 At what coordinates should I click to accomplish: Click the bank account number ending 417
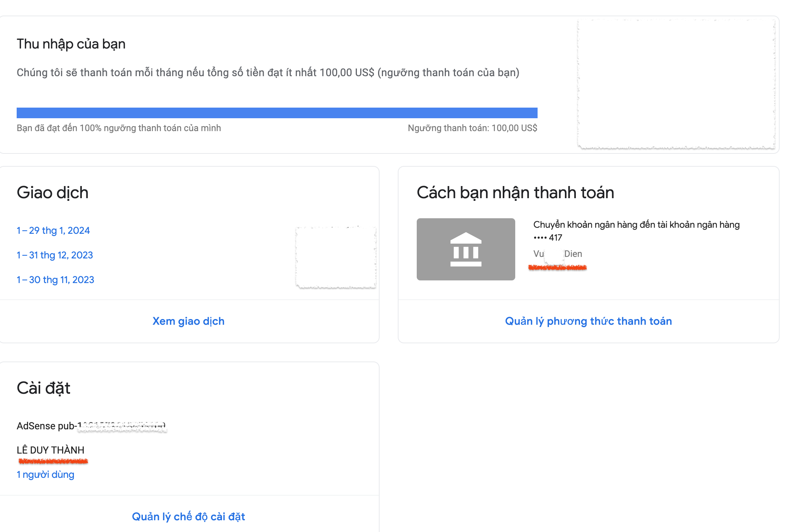pyautogui.click(x=548, y=238)
